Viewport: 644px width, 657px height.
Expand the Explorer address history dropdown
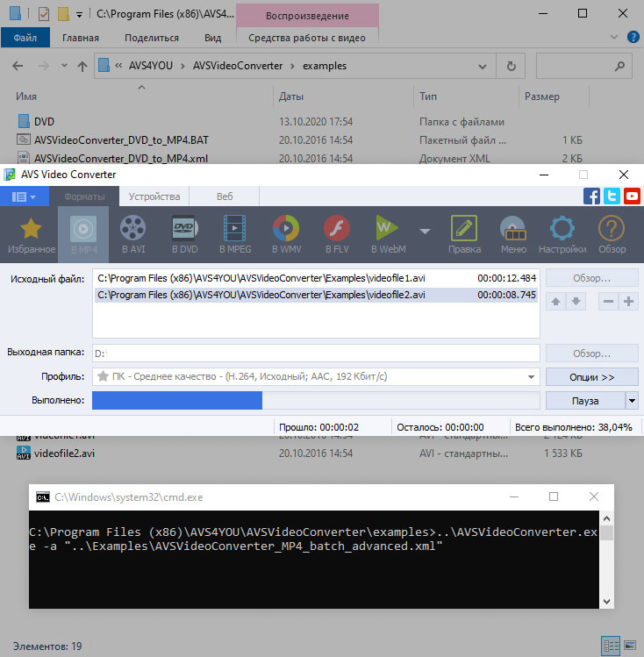(483, 66)
